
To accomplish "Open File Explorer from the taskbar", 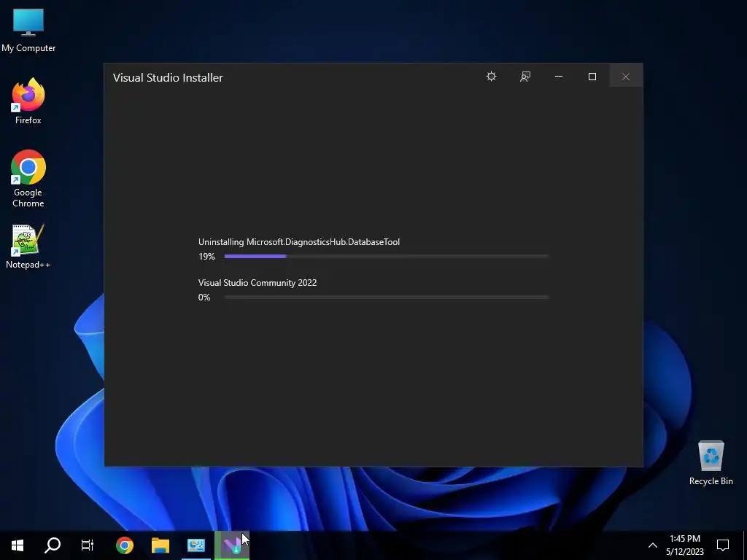I will pos(160,545).
